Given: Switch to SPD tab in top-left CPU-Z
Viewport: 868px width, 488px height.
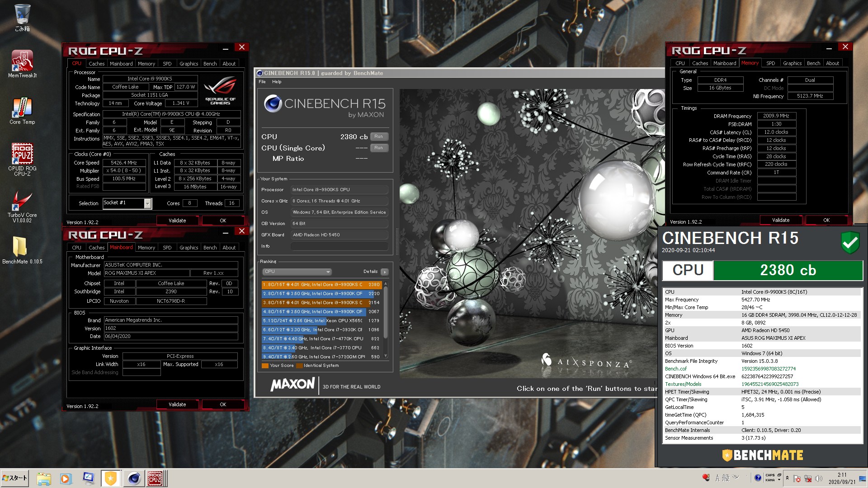Looking at the screenshot, I should (x=167, y=64).
